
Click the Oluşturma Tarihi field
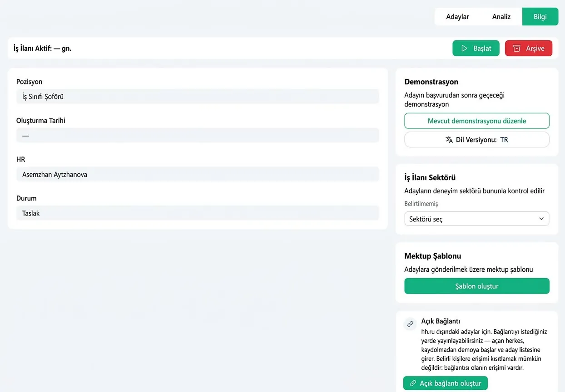click(198, 136)
